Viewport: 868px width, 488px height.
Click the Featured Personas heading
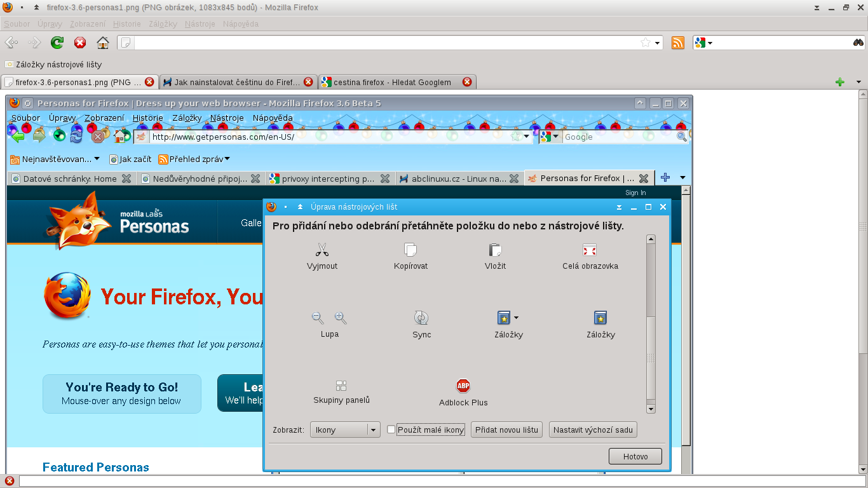pos(96,468)
